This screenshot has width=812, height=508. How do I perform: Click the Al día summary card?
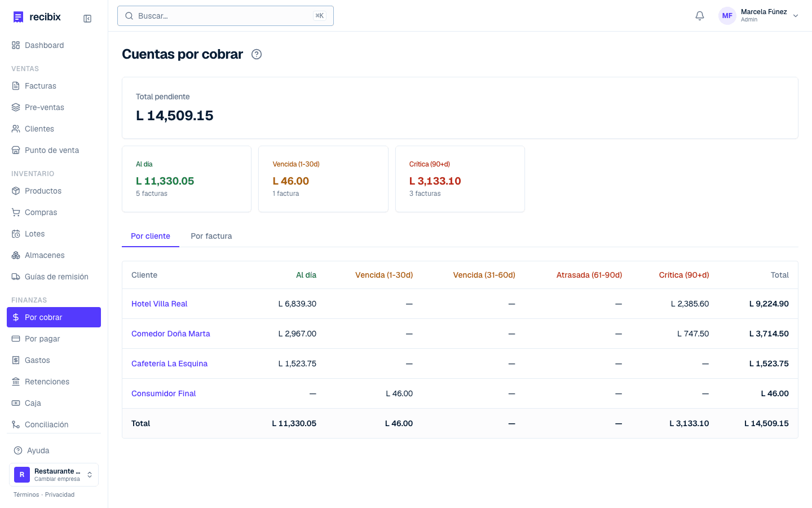(x=187, y=179)
